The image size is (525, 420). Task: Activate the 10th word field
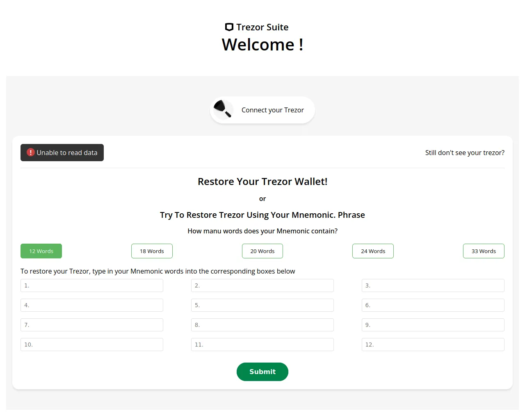pos(92,345)
